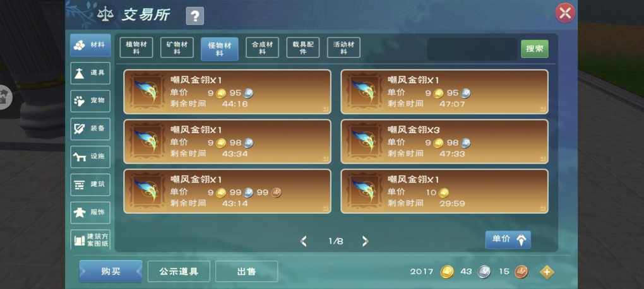Switch to the 植物材料 tab
Screen dimensions: 644x289
click(x=136, y=47)
